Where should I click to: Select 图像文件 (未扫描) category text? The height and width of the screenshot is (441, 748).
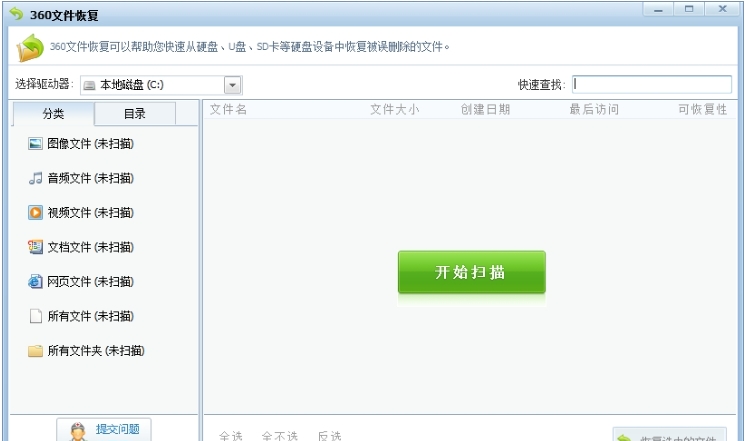[91, 144]
